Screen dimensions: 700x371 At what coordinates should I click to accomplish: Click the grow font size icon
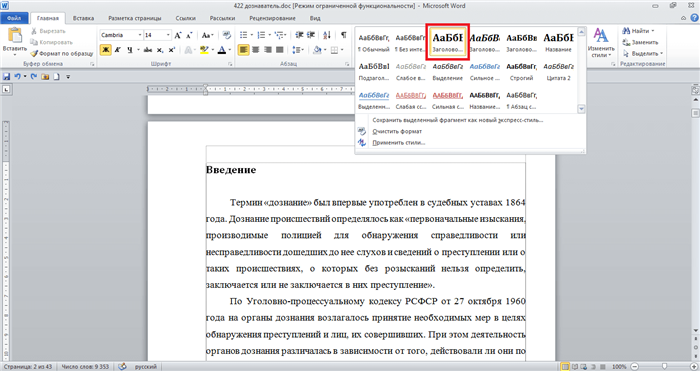click(x=178, y=35)
